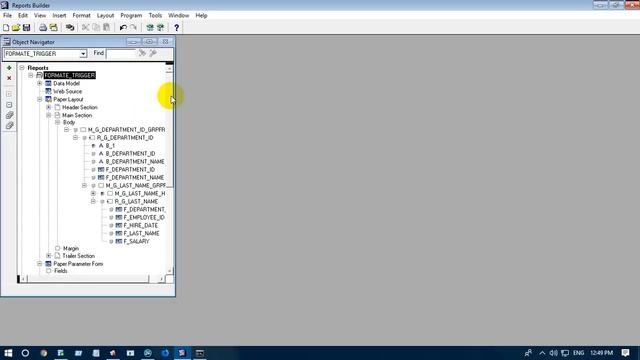The height and width of the screenshot is (360, 640).
Task: Expand the M_G_LAST_NAME_H frame node
Action: (x=93, y=193)
